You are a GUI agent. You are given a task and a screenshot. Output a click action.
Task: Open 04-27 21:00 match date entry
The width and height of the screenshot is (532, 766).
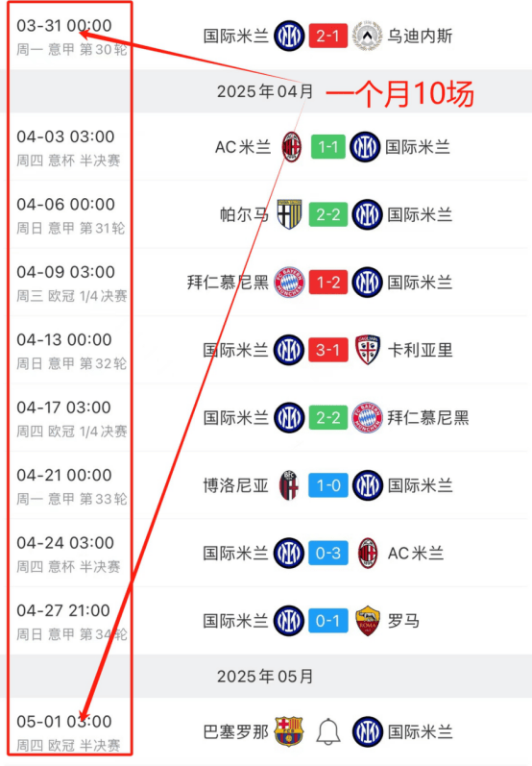point(63,610)
